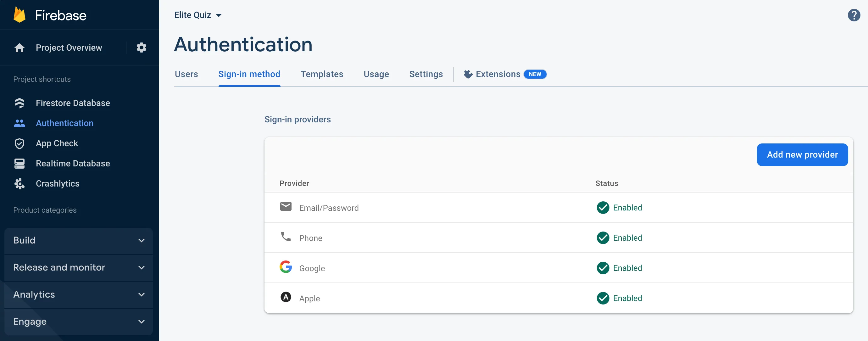Open the help question mark icon
The image size is (868, 341).
[854, 15]
